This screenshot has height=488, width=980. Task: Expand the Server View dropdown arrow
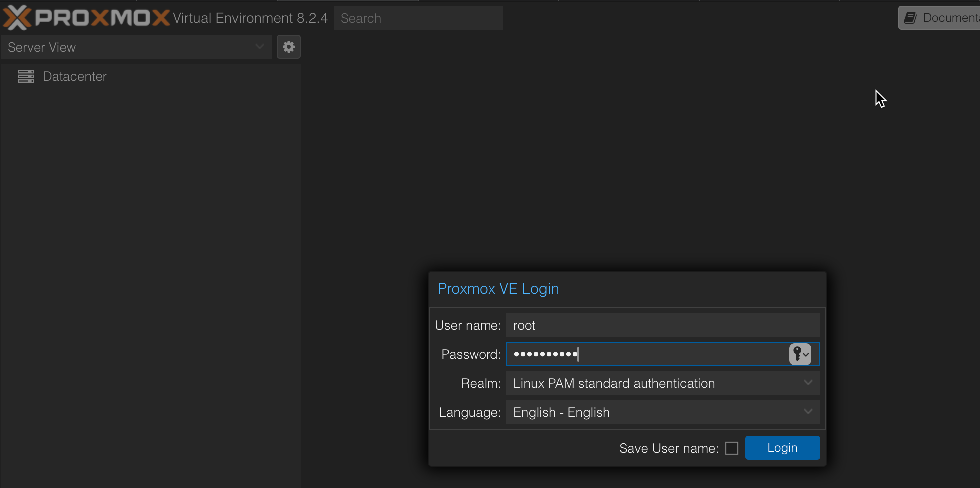click(x=259, y=47)
